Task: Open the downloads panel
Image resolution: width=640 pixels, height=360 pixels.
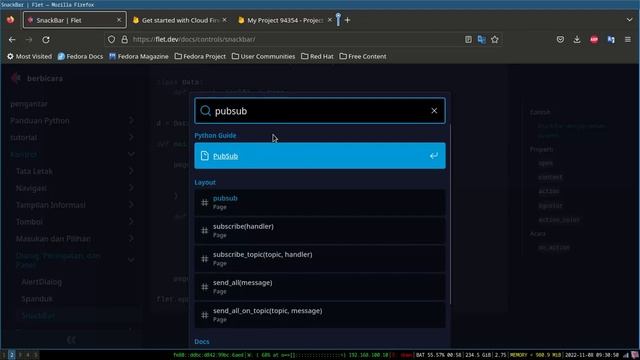Action: [577, 40]
